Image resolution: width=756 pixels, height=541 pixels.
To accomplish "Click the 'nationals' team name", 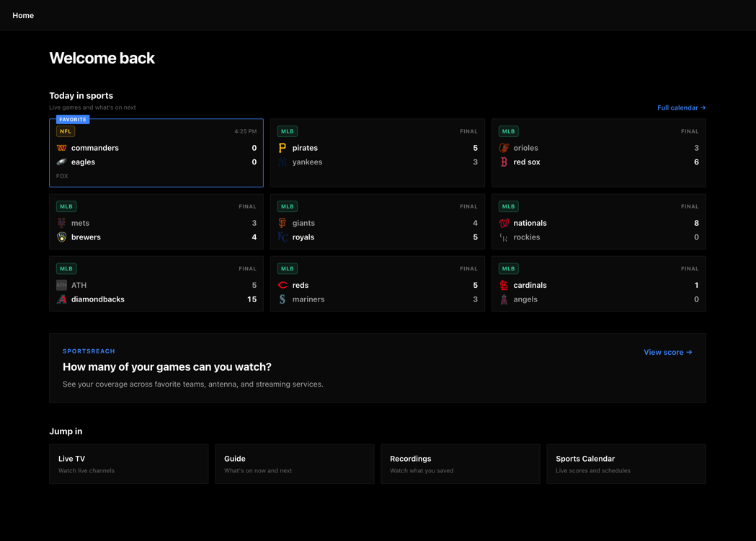I will [x=530, y=223].
